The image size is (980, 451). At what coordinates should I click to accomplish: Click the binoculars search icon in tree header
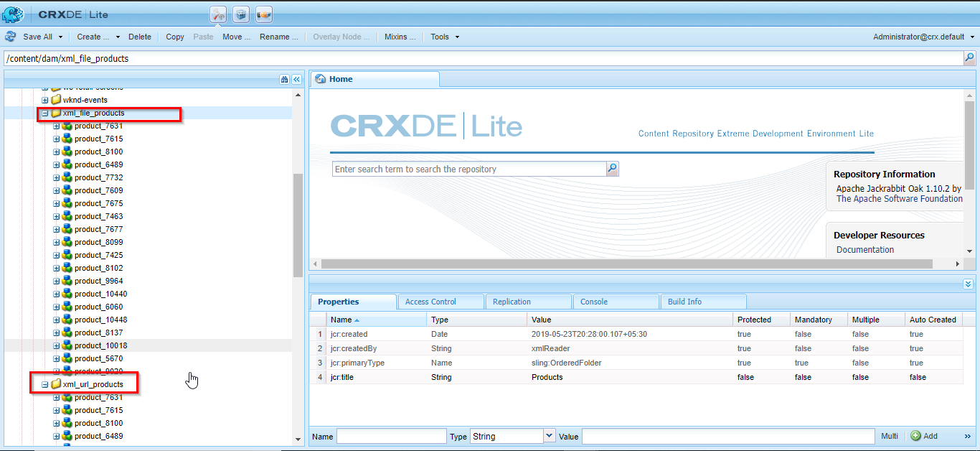285,80
